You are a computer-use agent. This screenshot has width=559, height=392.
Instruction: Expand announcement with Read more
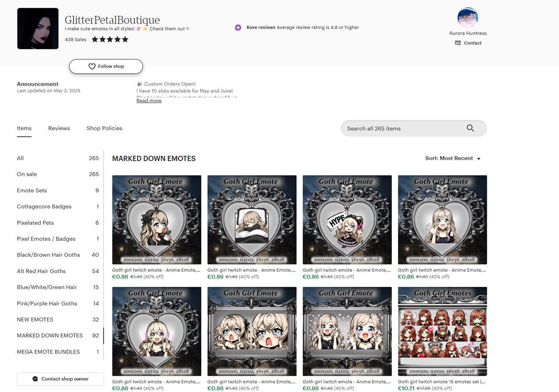[149, 101]
